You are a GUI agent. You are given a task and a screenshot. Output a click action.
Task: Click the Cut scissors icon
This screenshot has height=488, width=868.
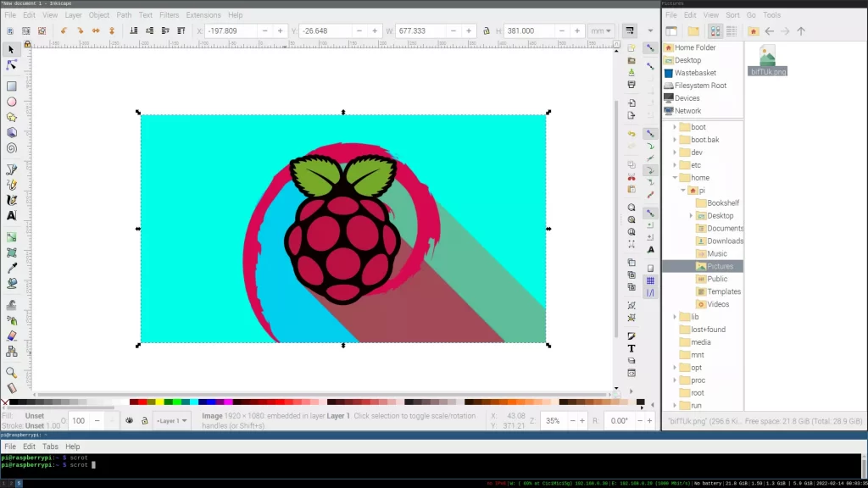point(632,177)
